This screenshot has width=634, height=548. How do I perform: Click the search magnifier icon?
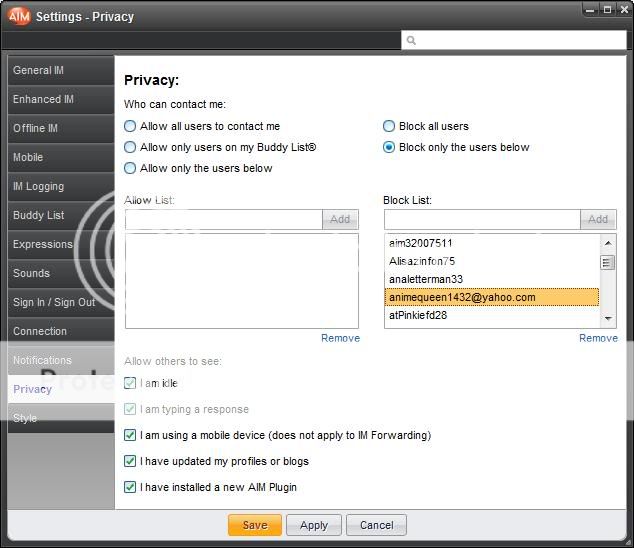[x=411, y=41]
